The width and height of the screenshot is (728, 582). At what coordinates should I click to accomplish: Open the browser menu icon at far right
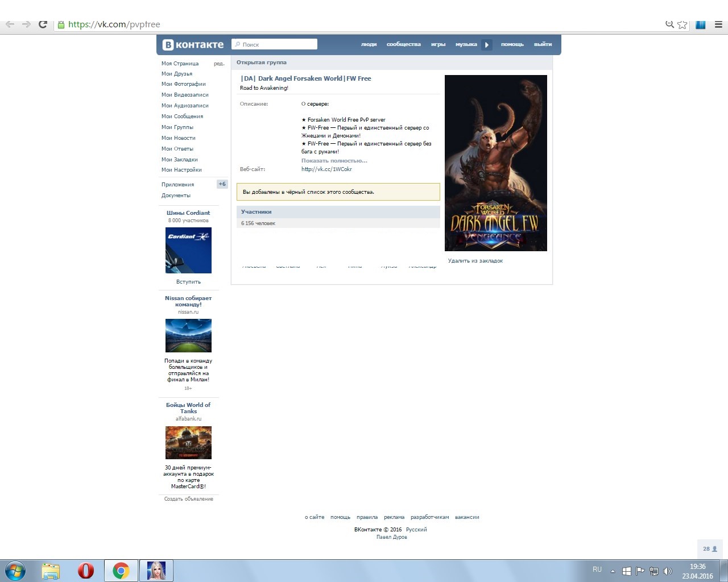click(x=719, y=24)
